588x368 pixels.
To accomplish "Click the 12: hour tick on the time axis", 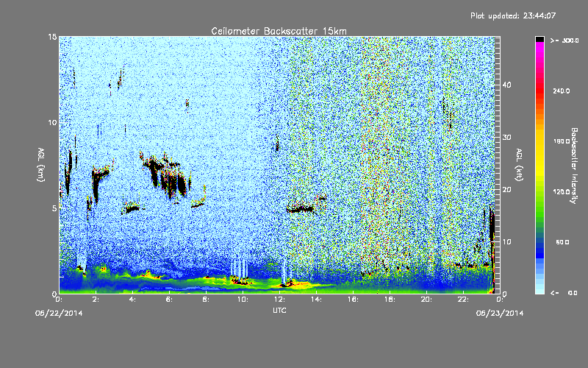I will coord(280,300).
